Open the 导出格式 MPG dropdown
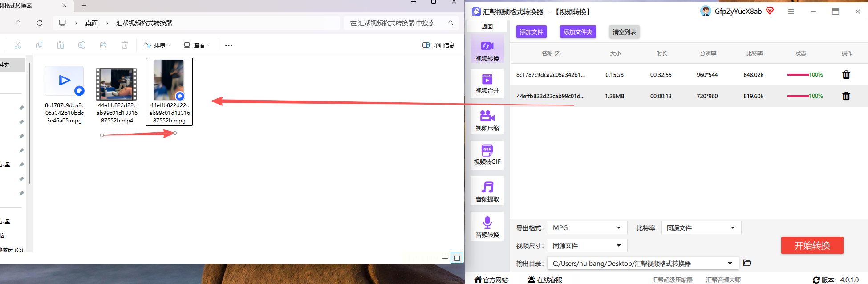The width and height of the screenshot is (868, 284). [587, 227]
